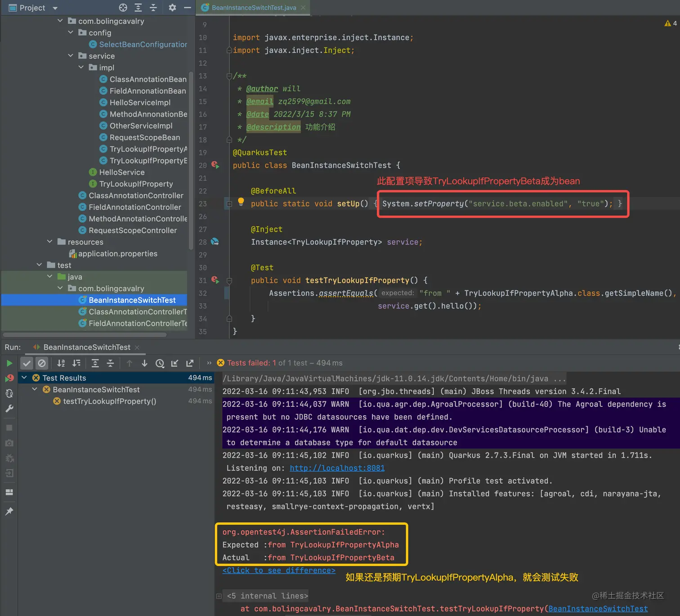Expand all test results nodes
The image size is (680, 616).
tap(95, 363)
